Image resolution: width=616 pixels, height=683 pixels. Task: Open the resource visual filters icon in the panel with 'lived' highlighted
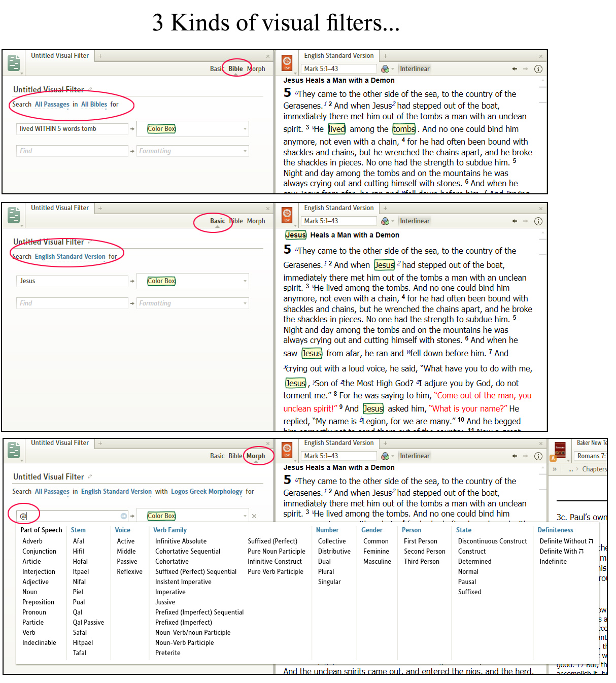[386, 69]
